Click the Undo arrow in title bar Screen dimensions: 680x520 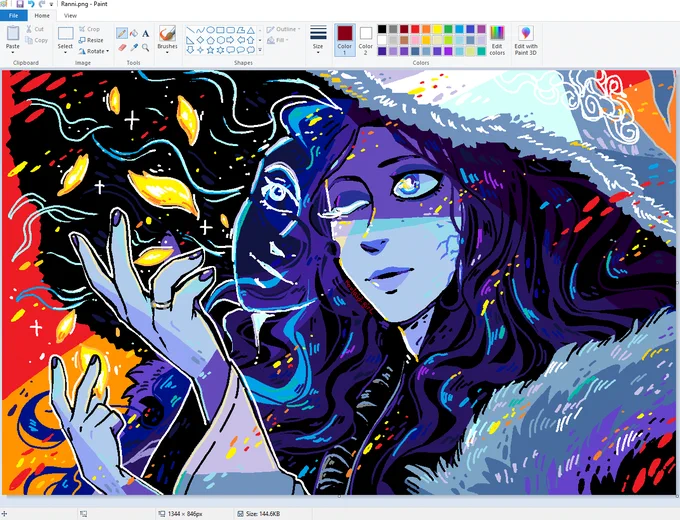(31, 4)
